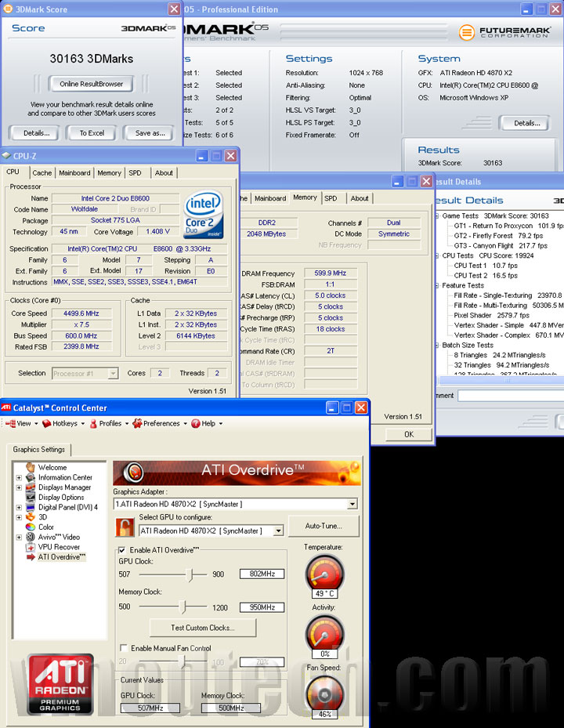Open the SPD tab in front CPU-Z window
This screenshot has width=564, height=728.
pyautogui.click(x=135, y=172)
